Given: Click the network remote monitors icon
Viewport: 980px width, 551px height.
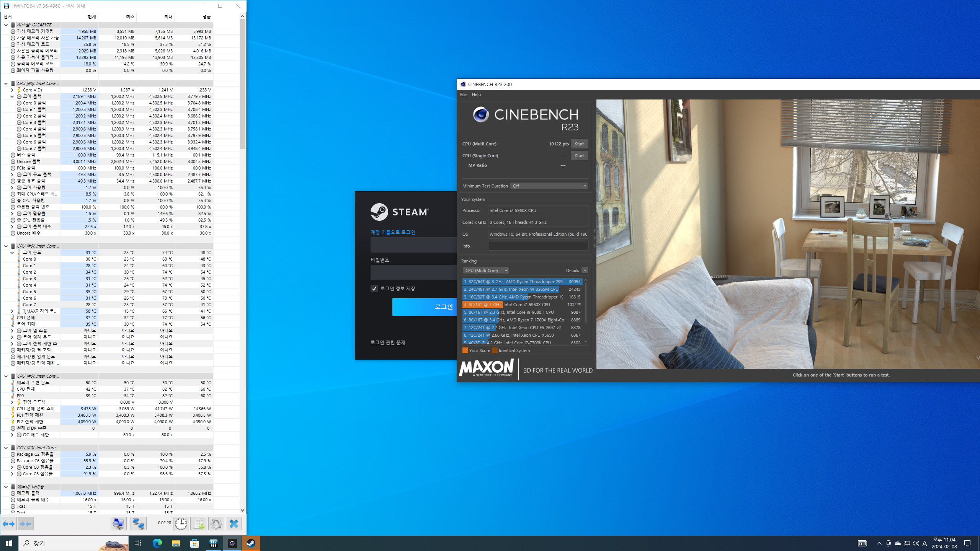Looking at the screenshot, I should coord(138,524).
